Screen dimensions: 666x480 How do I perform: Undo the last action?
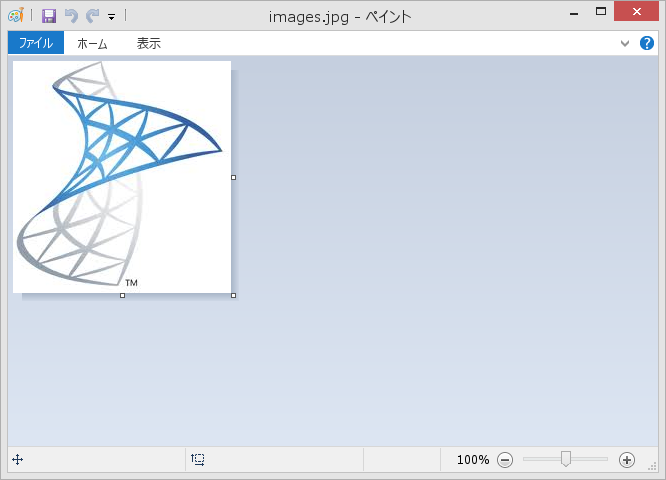(71, 16)
